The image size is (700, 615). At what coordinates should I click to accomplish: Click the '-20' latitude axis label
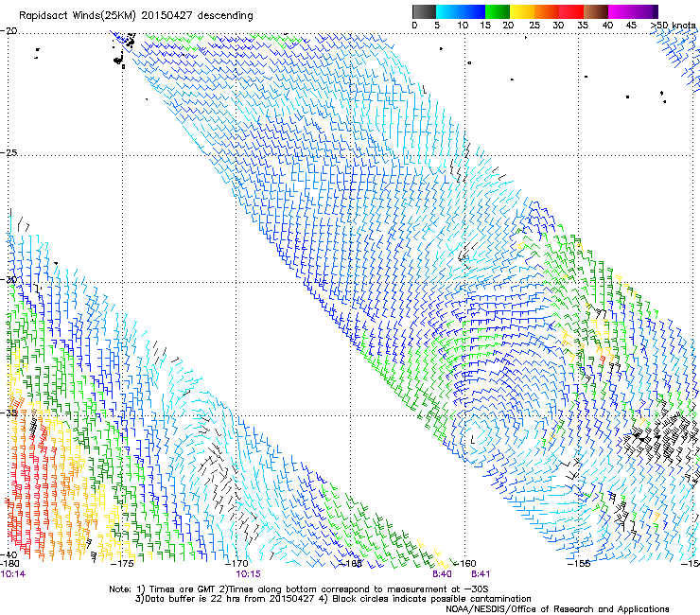9,31
